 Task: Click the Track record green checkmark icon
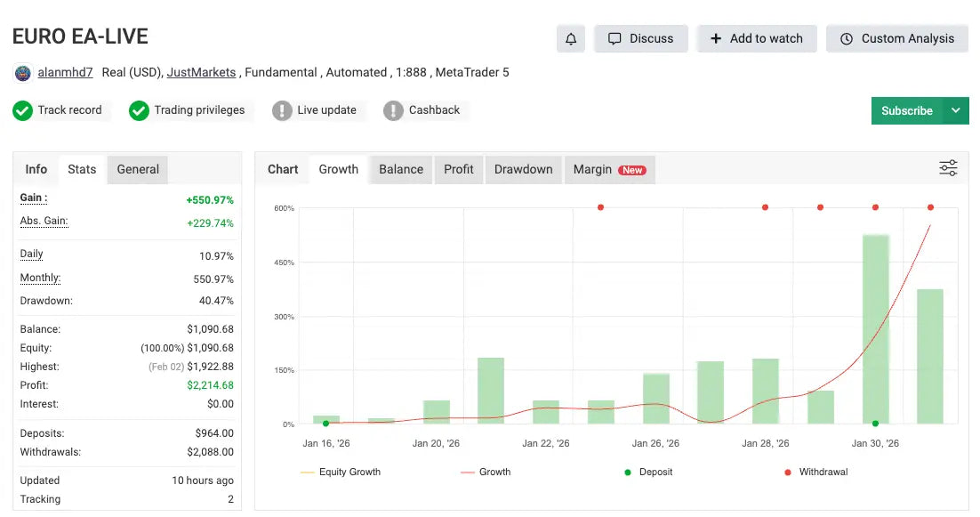(22, 110)
